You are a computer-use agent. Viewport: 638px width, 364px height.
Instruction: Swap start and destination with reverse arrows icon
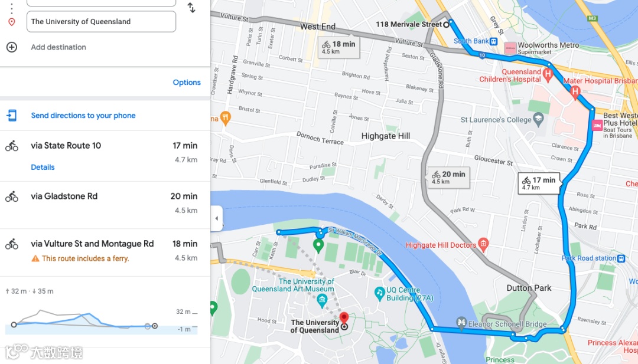click(x=191, y=7)
